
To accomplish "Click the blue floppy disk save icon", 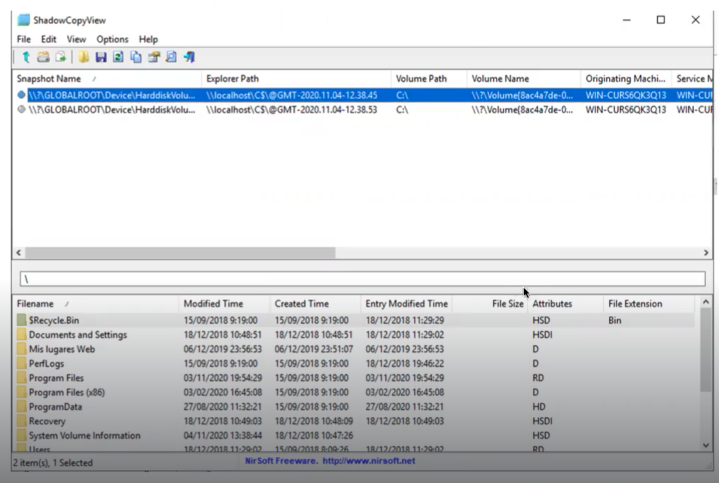I will click(x=101, y=57).
